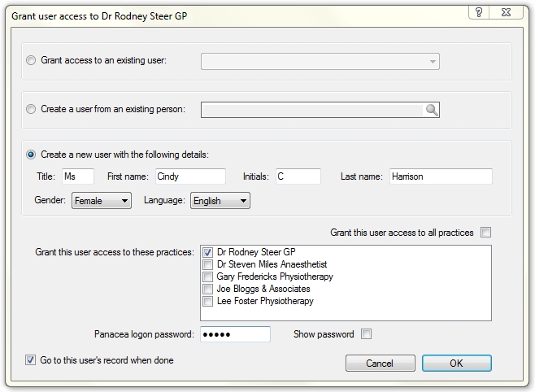Screen dimensions: 535x392
Task: Click the Cancel button
Action: (x=380, y=364)
